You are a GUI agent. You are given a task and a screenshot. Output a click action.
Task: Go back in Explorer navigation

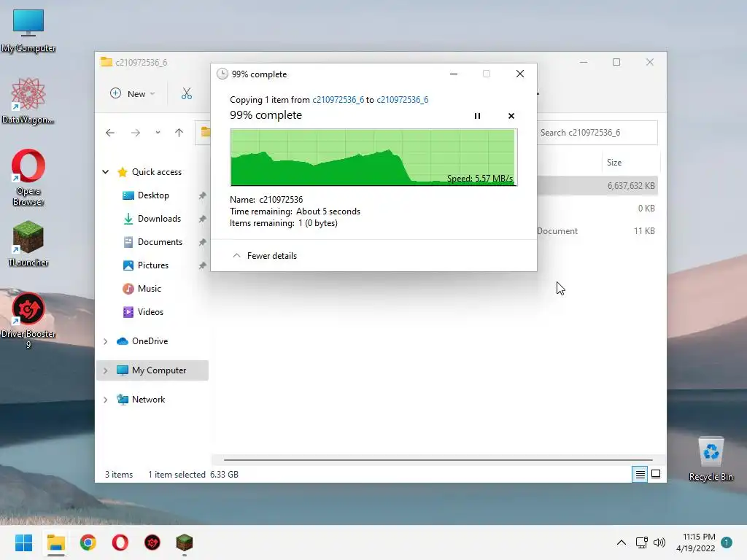click(110, 133)
